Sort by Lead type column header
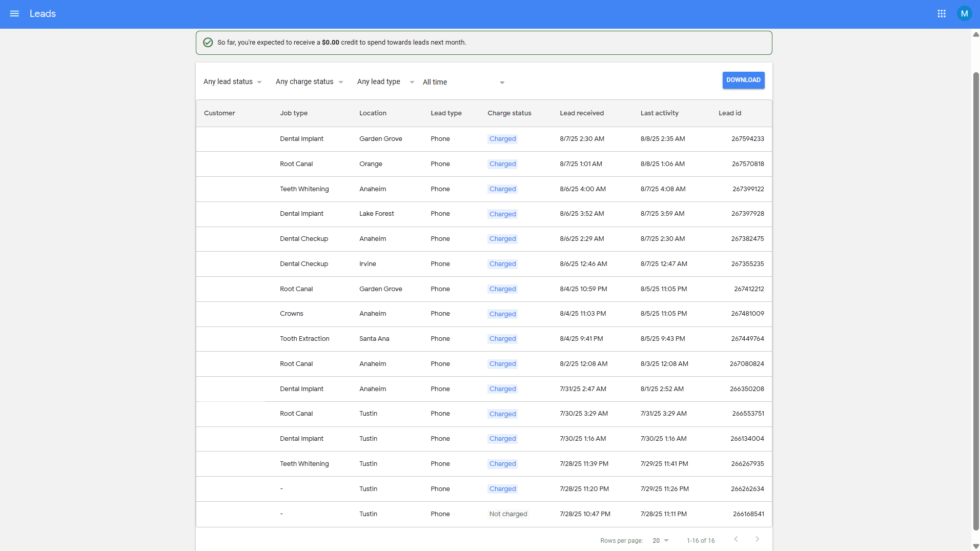This screenshot has width=980, height=551. coord(446,113)
